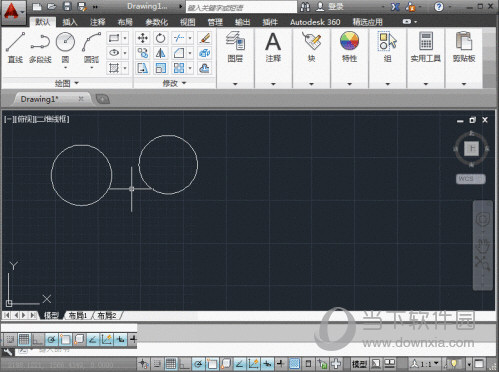
Task: Expand the Arc tool options arrow
Action: click(x=92, y=68)
